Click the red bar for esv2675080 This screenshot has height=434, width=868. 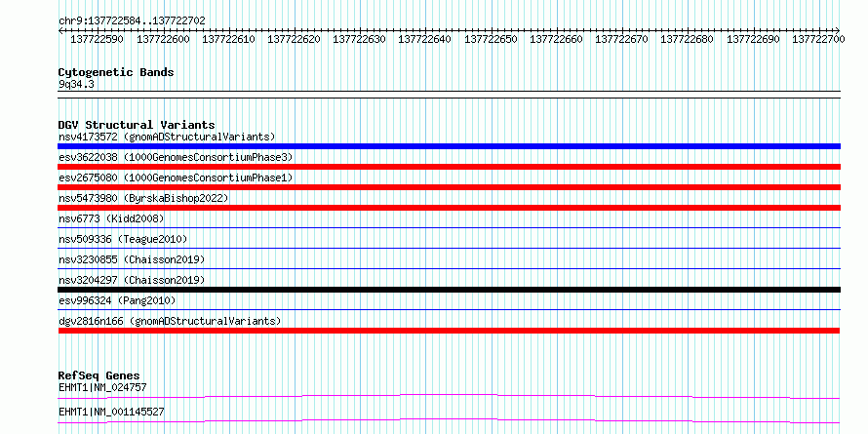click(449, 187)
